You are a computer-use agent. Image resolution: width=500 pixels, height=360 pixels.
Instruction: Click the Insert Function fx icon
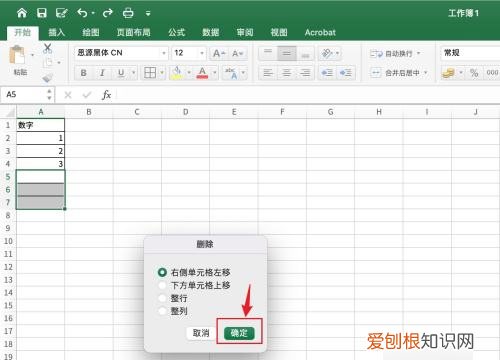pyautogui.click(x=106, y=95)
